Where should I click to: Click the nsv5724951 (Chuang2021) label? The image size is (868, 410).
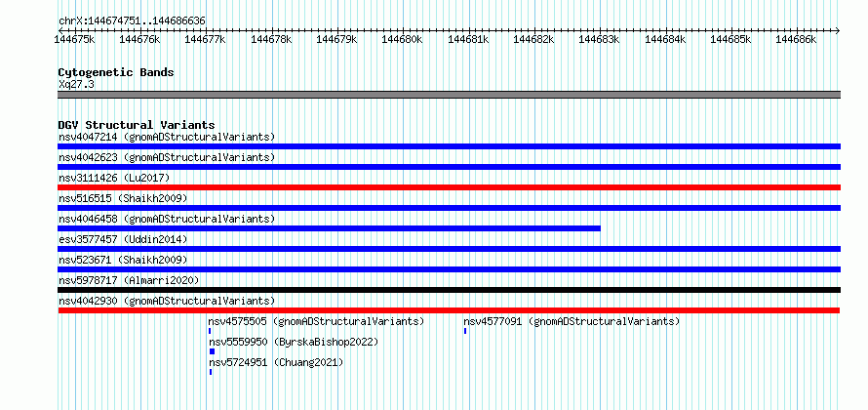tap(276, 362)
